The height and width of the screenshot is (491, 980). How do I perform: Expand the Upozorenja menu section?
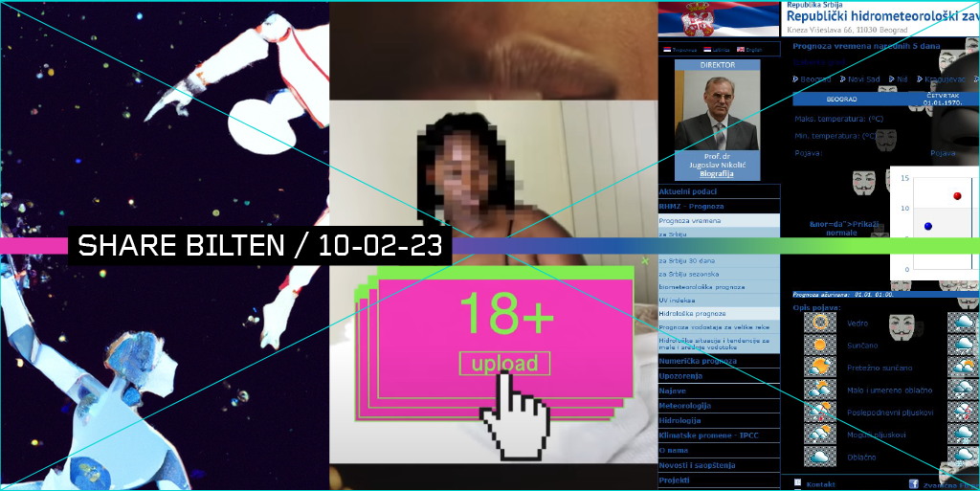(x=681, y=376)
